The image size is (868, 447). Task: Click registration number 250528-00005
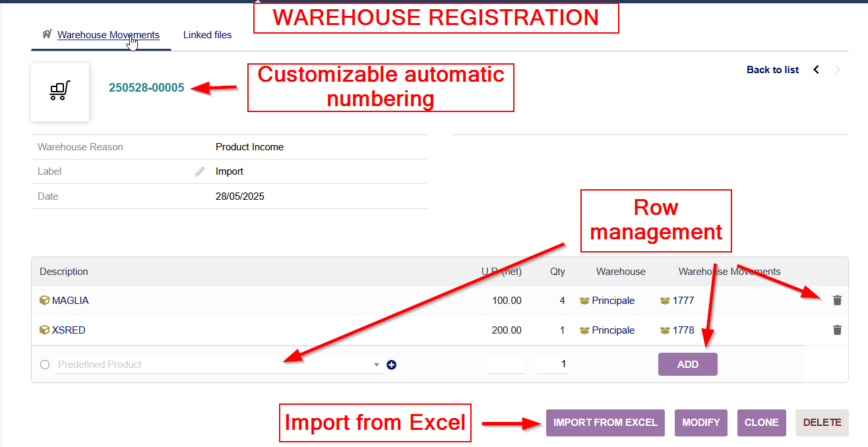pyautogui.click(x=146, y=88)
